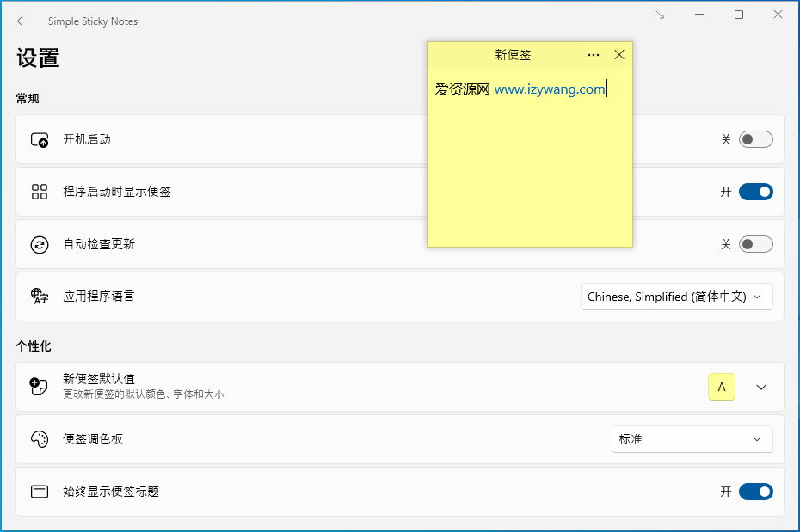Enable the 开机启动 startup toggle

point(755,138)
